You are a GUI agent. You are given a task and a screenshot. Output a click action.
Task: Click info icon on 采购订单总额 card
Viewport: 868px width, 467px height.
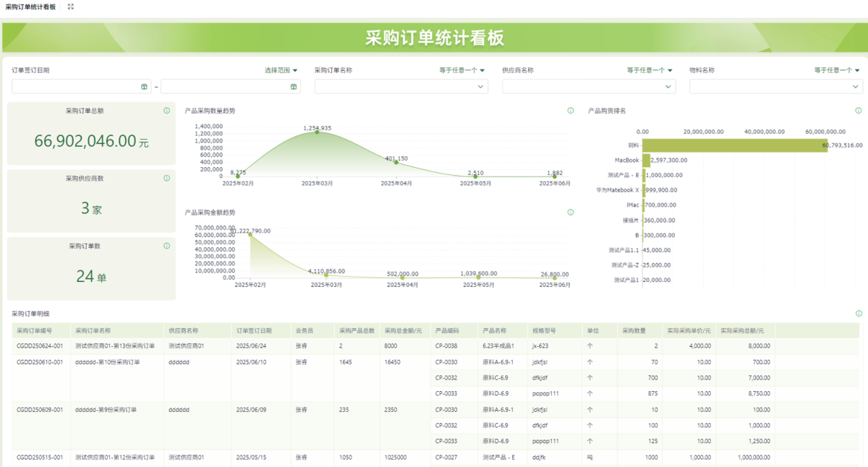(166, 111)
